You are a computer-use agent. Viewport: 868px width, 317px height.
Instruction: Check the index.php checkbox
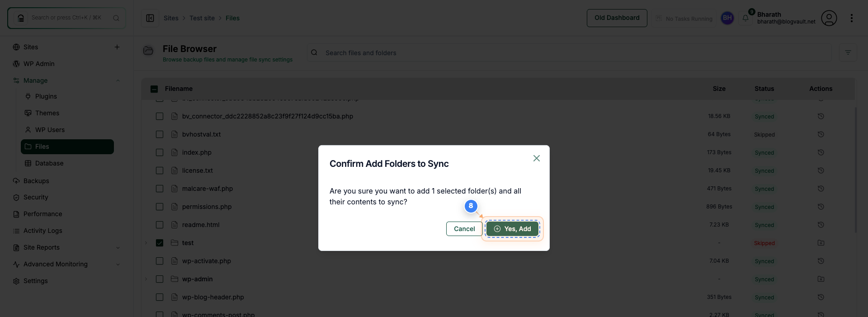tap(160, 152)
